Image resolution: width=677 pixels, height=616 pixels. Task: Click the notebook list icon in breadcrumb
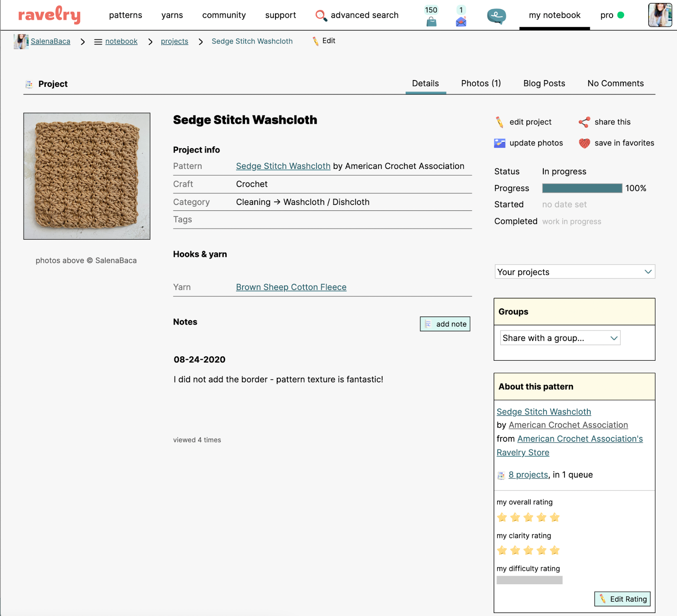[x=98, y=42]
